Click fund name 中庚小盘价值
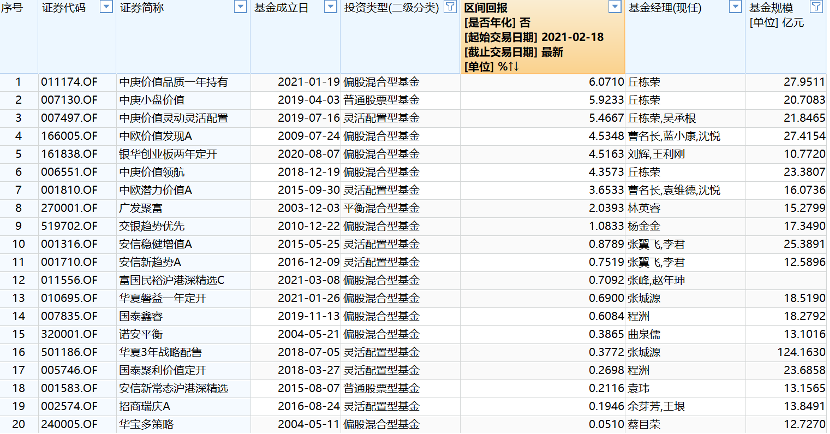The height and width of the screenshot is (434, 830). coord(152,100)
